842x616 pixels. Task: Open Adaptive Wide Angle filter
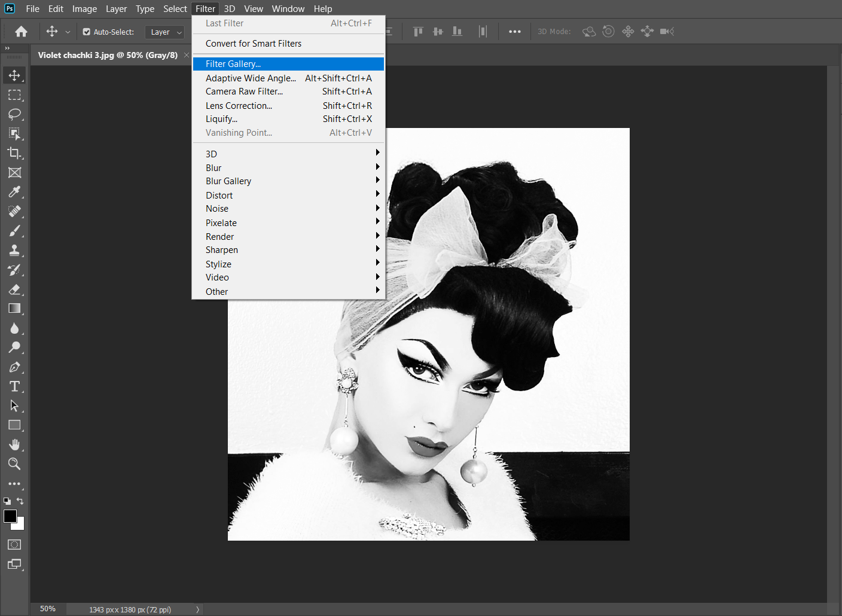[288, 78]
